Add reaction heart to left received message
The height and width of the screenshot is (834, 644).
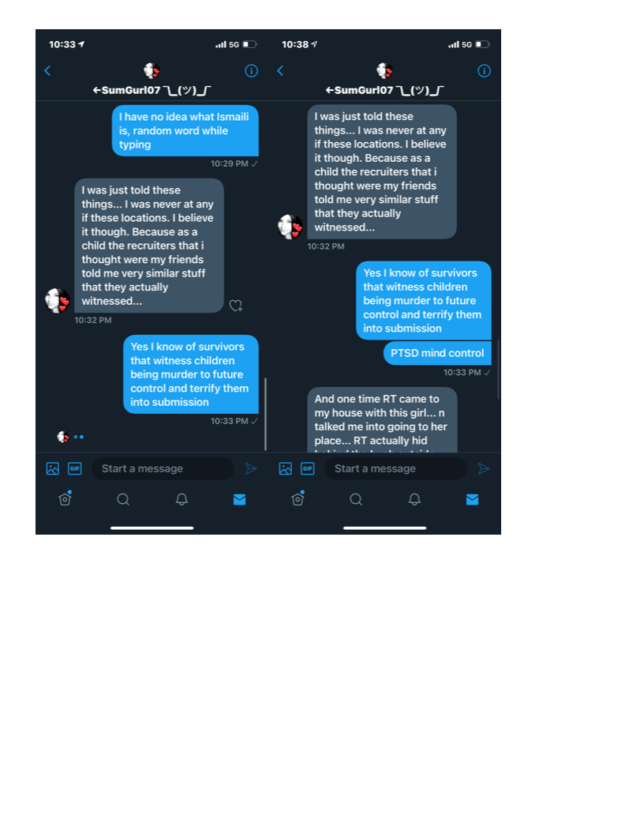(236, 306)
